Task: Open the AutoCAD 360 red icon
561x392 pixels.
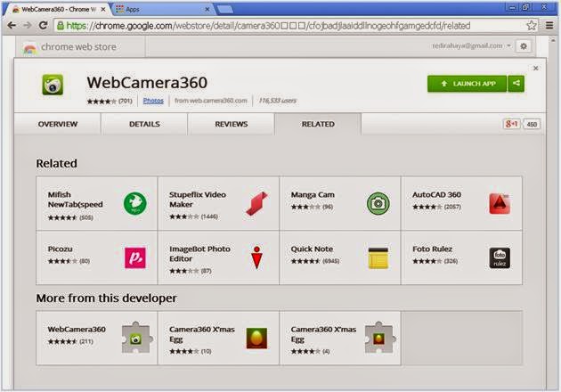Action: pyautogui.click(x=500, y=203)
